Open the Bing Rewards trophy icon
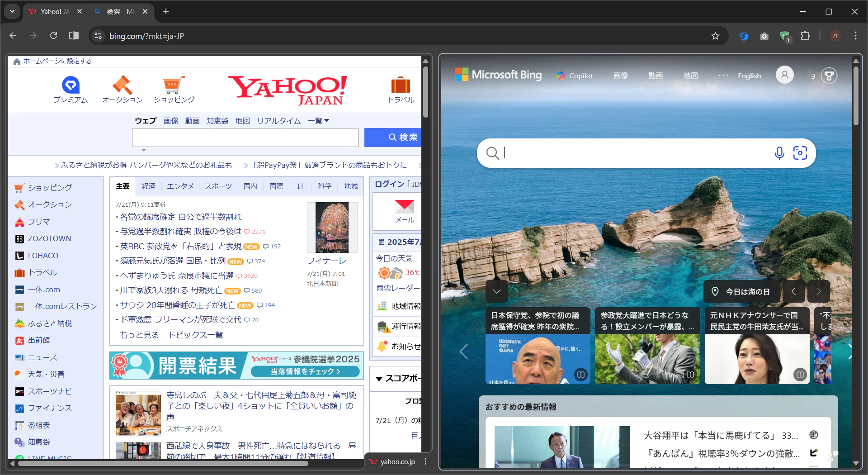868x475 pixels. click(829, 76)
